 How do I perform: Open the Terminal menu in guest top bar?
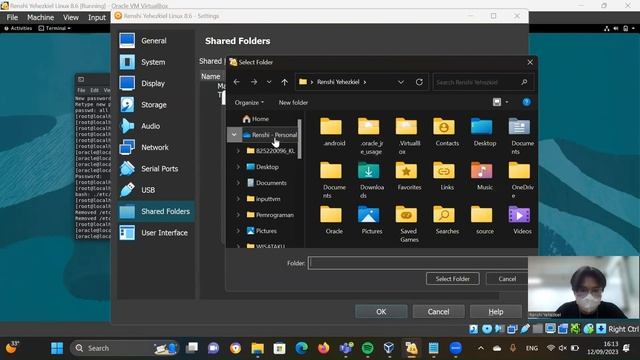(55, 28)
